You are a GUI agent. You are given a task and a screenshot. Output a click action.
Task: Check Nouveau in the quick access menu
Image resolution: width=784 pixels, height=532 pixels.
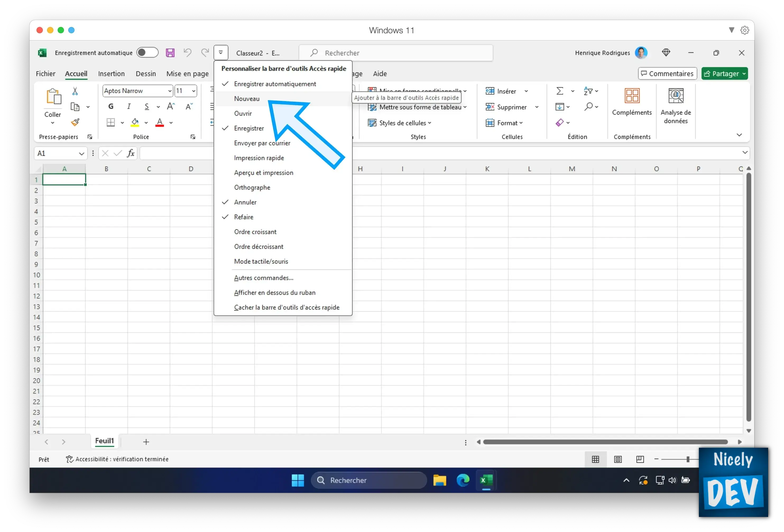pyautogui.click(x=283, y=99)
